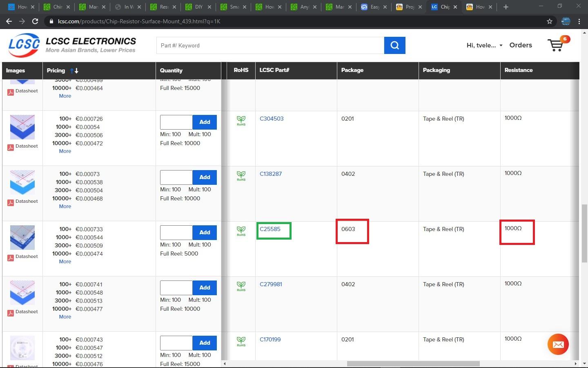Add C304503 resistor to cart
The height and width of the screenshot is (368, 588).
point(205,122)
